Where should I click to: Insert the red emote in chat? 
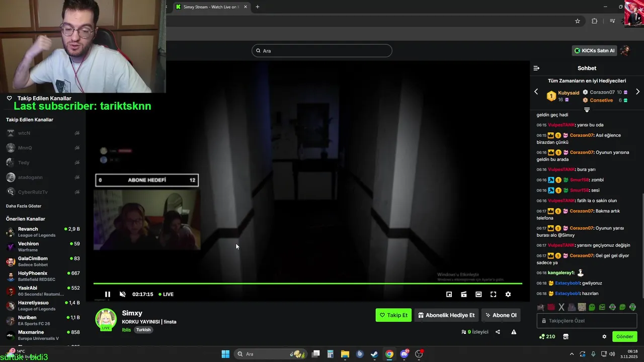[551, 307]
